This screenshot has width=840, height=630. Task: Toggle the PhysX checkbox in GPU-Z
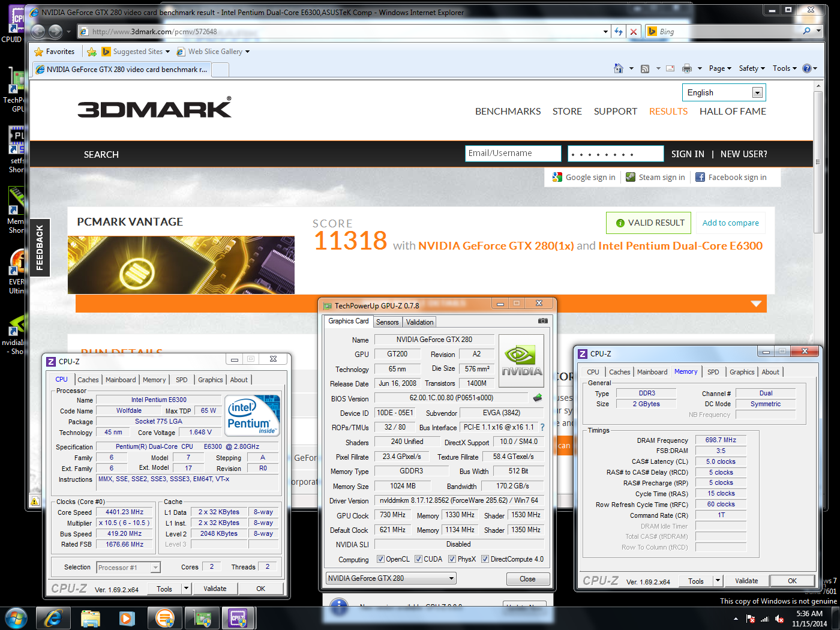[x=452, y=559]
